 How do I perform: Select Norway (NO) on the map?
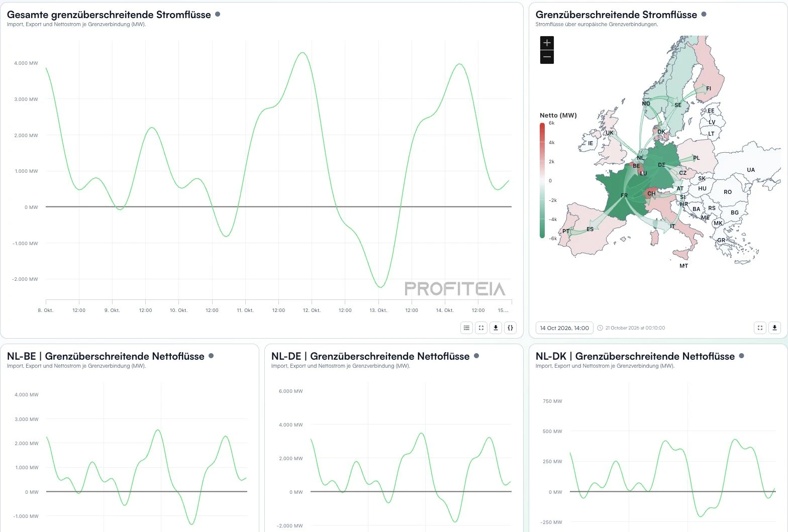pos(646,103)
